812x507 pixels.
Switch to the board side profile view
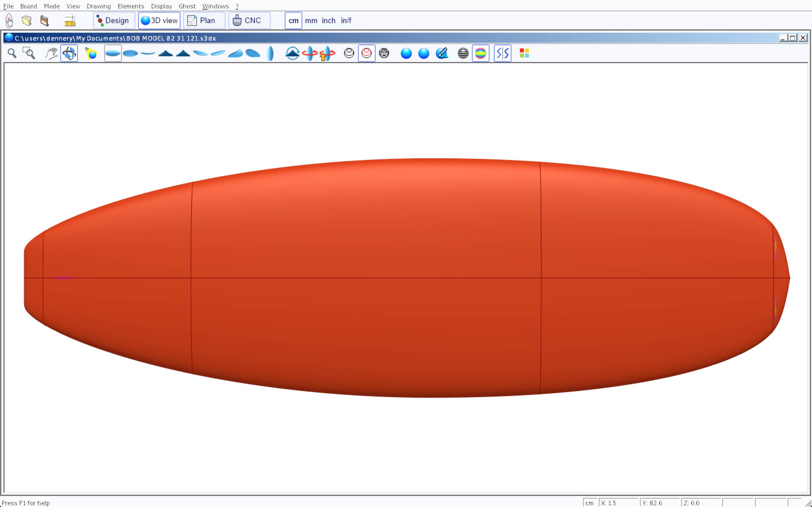148,53
